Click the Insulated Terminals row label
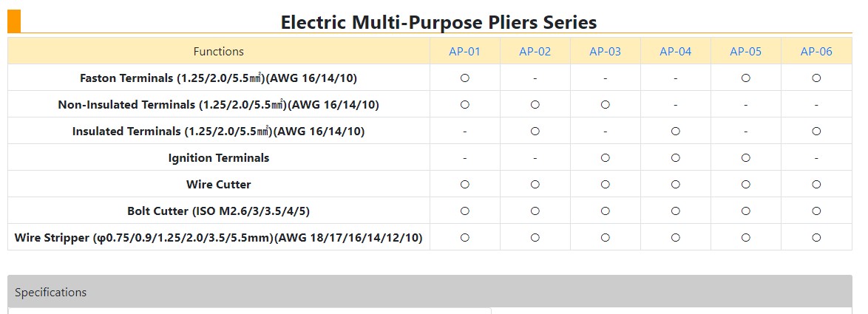The image size is (868, 314). pos(219,131)
